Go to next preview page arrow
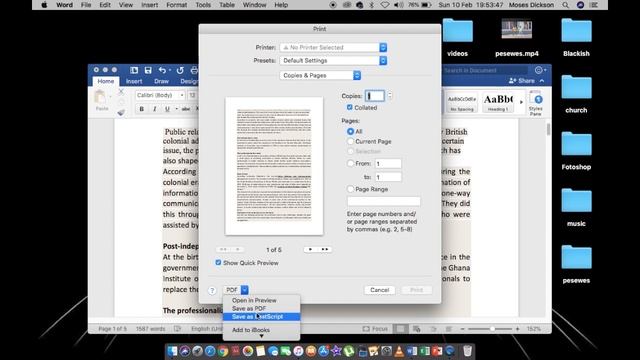The image size is (640, 360). click(x=311, y=249)
